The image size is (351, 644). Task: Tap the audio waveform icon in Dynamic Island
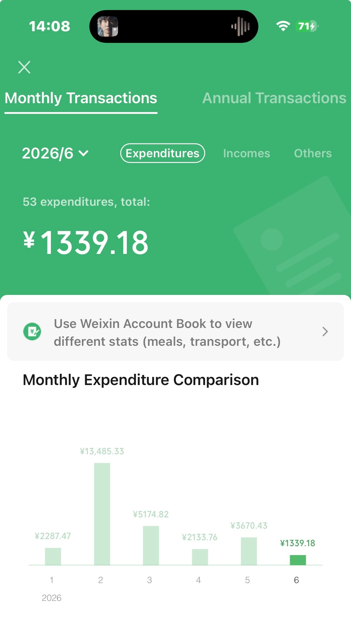click(x=241, y=26)
